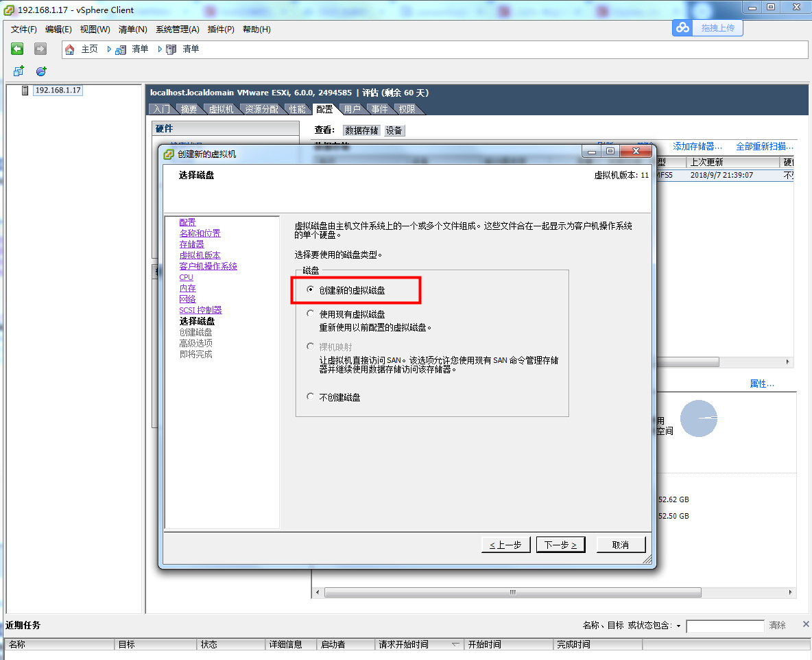Screen dimensions: 812x660
Task: Select the 192.168.1.17 host tree item
Action: (58, 90)
